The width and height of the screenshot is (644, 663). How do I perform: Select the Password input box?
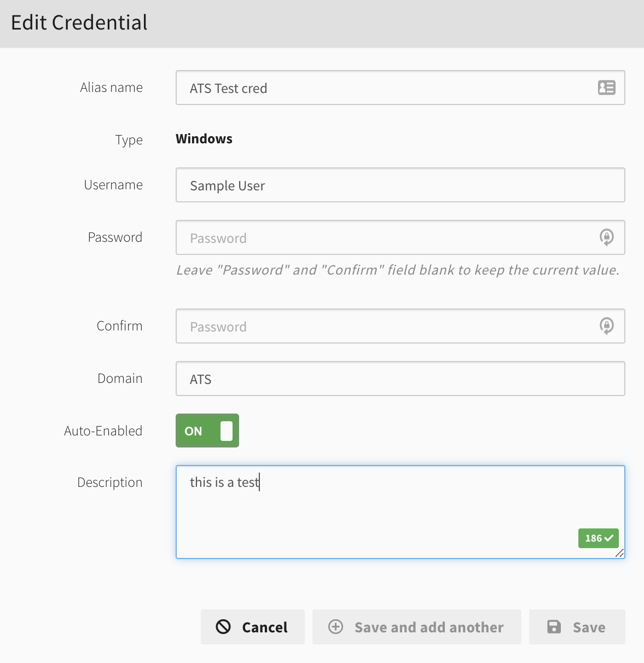point(383,237)
